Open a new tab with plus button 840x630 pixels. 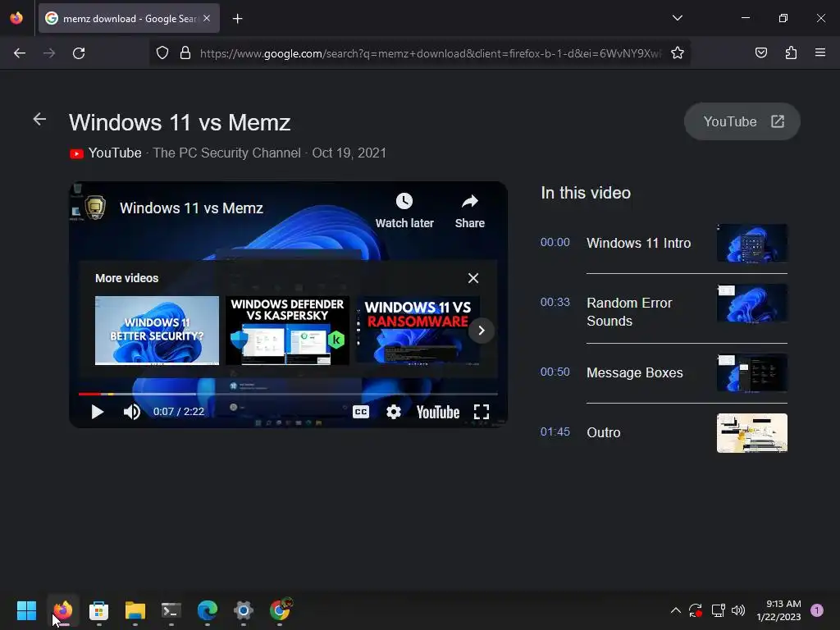point(237,19)
